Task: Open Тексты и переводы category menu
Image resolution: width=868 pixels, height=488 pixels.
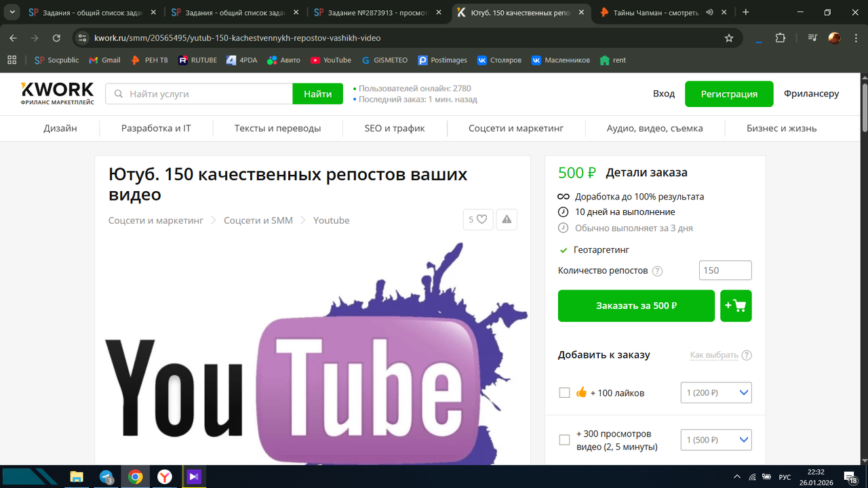Action: tap(278, 128)
